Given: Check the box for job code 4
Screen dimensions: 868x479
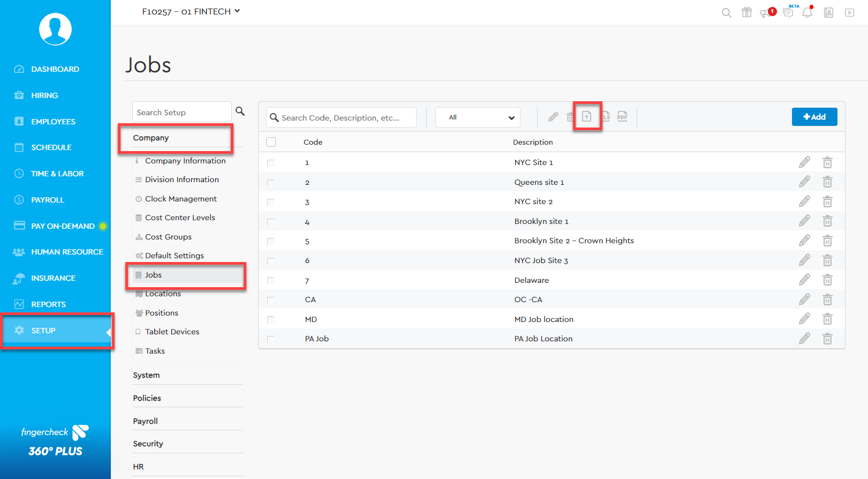Looking at the screenshot, I should coord(270,222).
